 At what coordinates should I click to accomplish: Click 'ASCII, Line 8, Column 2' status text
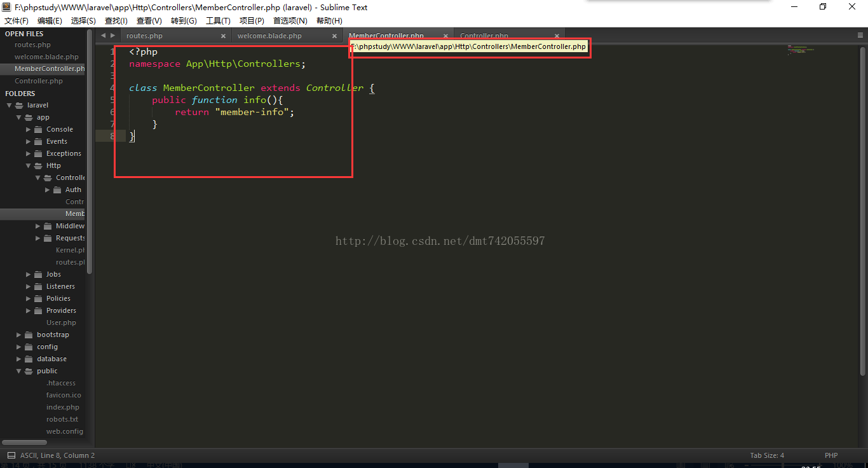[x=57, y=455]
